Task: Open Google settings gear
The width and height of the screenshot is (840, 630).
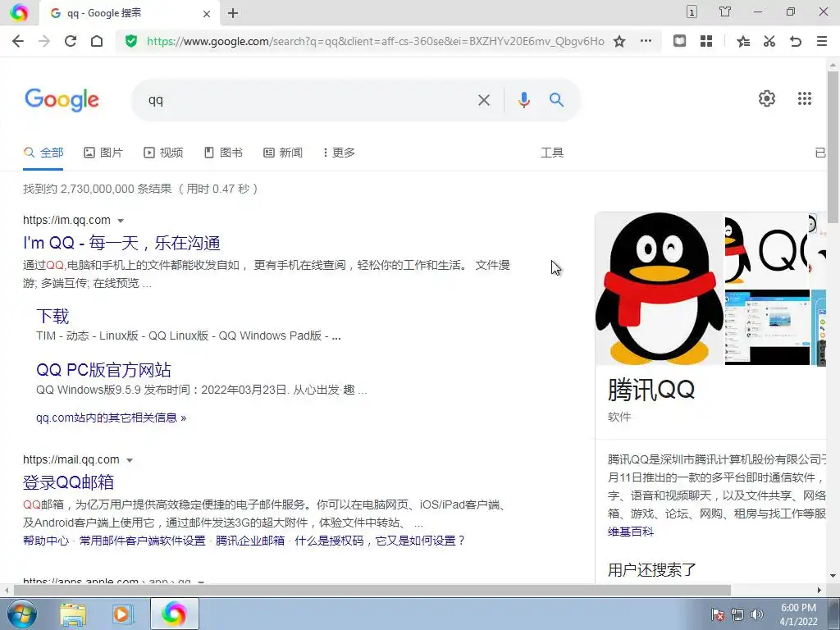Action: tap(767, 98)
